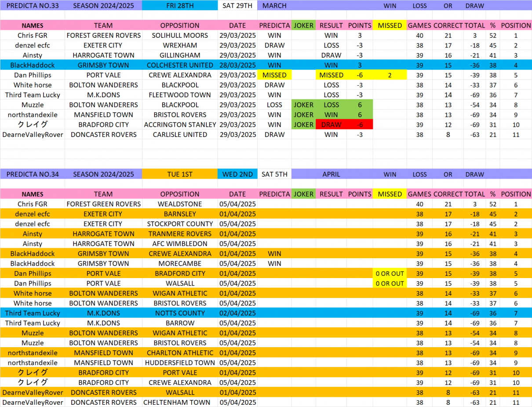Select the ACCRINGTON STANLEY cell
532x407 pixels.
[x=180, y=125]
